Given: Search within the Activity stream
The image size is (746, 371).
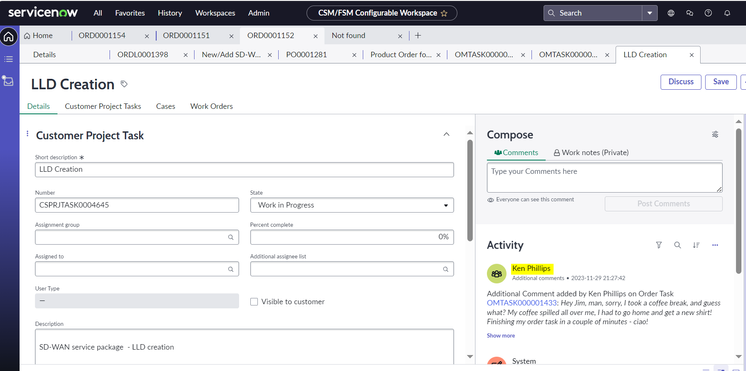Looking at the screenshot, I should point(677,245).
